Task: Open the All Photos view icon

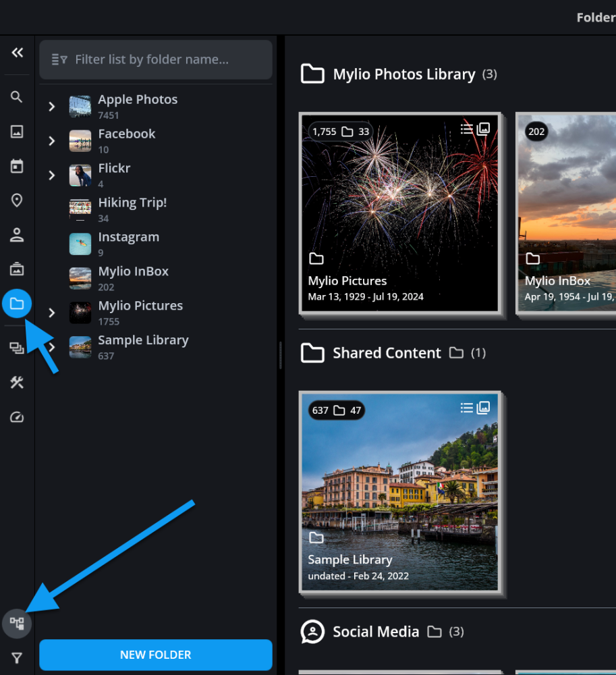Action: click(17, 132)
